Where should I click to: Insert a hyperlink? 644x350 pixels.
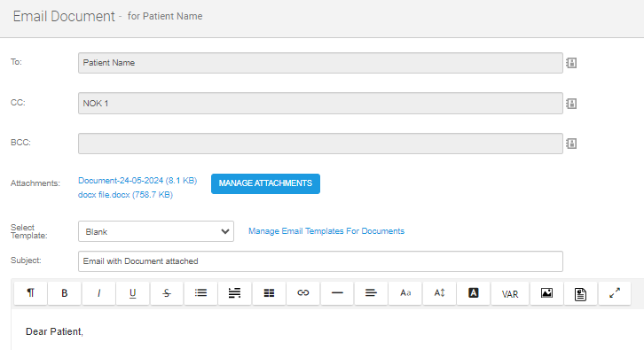pos(303,293)
